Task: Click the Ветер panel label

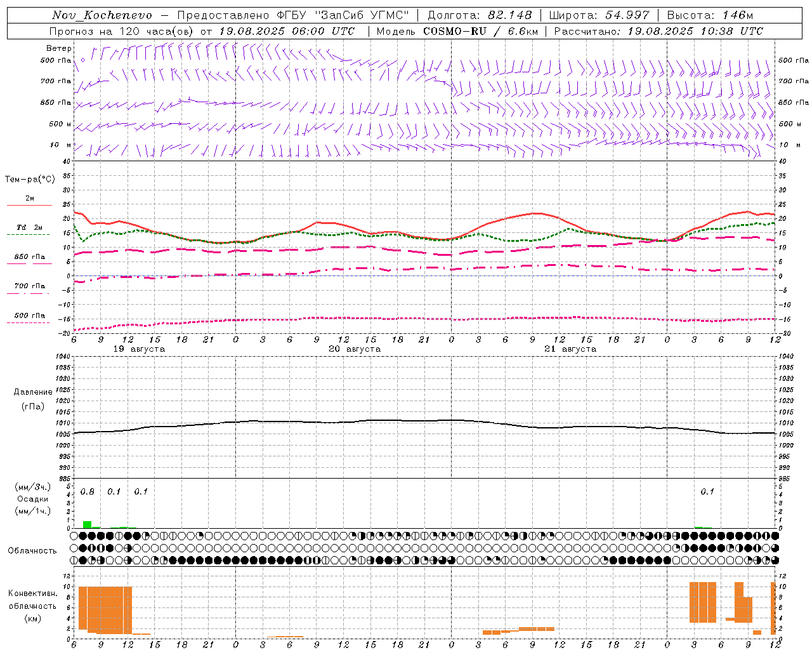Action: coord(59,48)
